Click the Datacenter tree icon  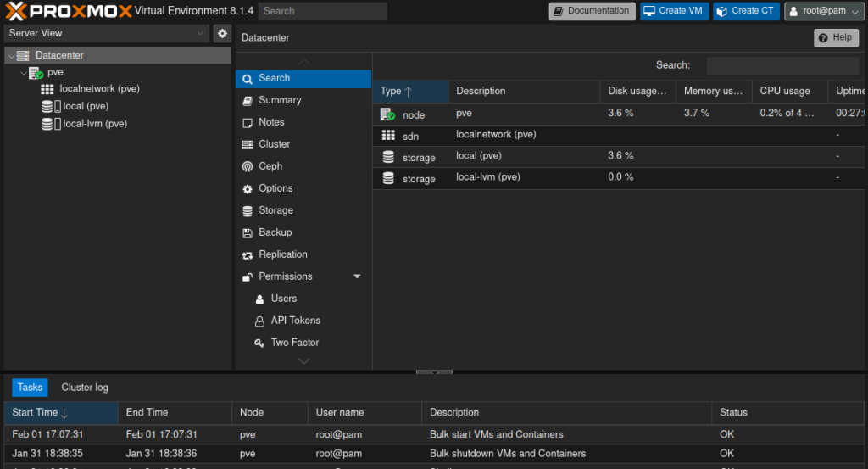(23, 55)
